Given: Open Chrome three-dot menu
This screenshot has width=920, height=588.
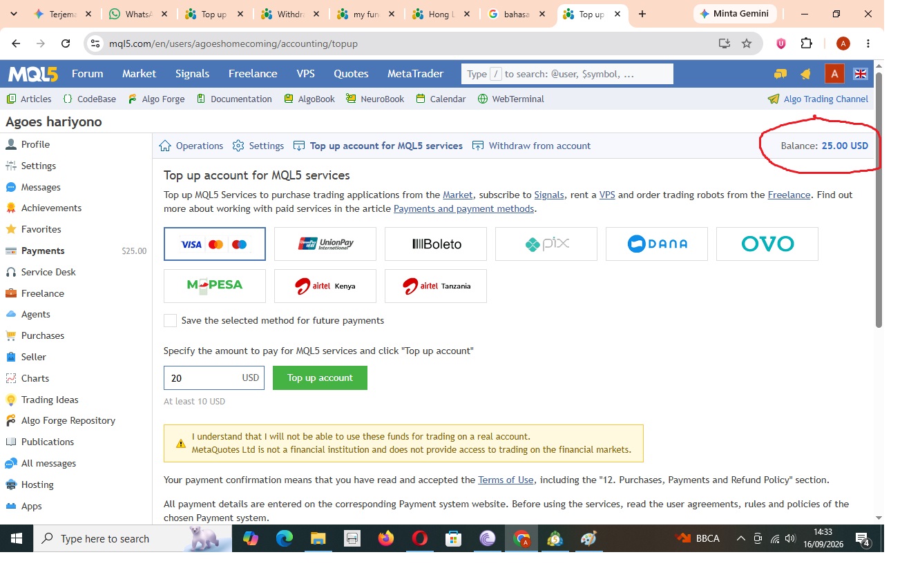Looking at the screenshot, I should click(x=868, y=43).
